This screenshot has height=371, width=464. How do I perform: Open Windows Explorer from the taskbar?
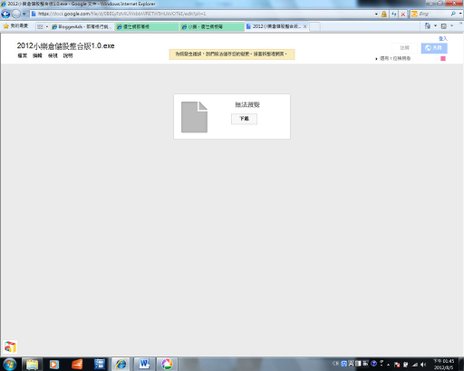pyautogui.click(x=32, y=364)
